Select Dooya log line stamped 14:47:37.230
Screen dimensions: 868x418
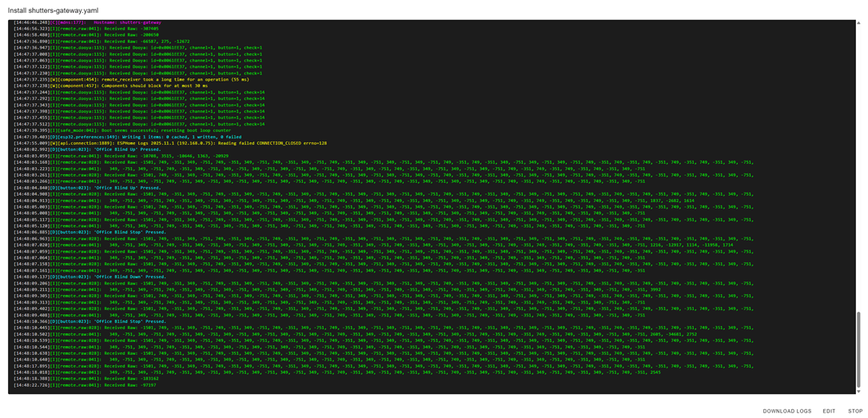coord(137,73)
